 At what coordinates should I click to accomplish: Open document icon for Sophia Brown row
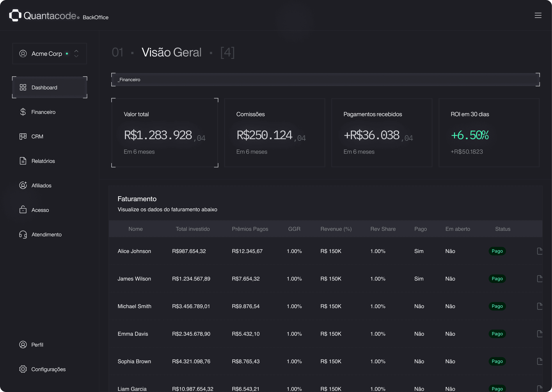pos(540,361)
